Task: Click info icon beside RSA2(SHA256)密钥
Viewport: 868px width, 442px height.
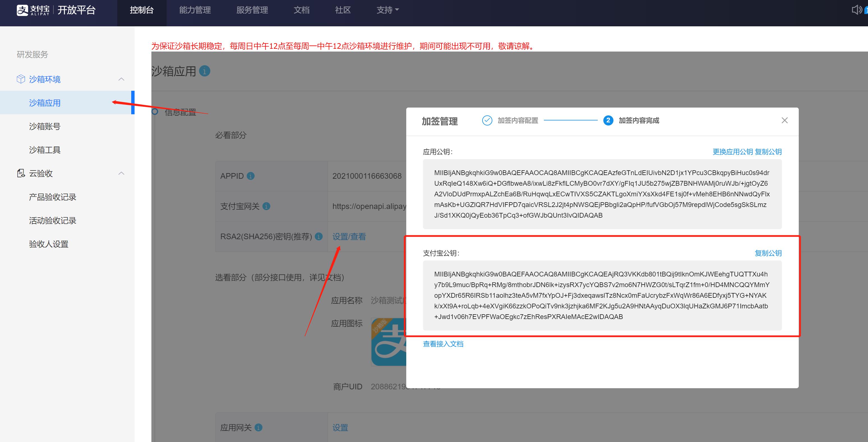Action: [318, 237]
